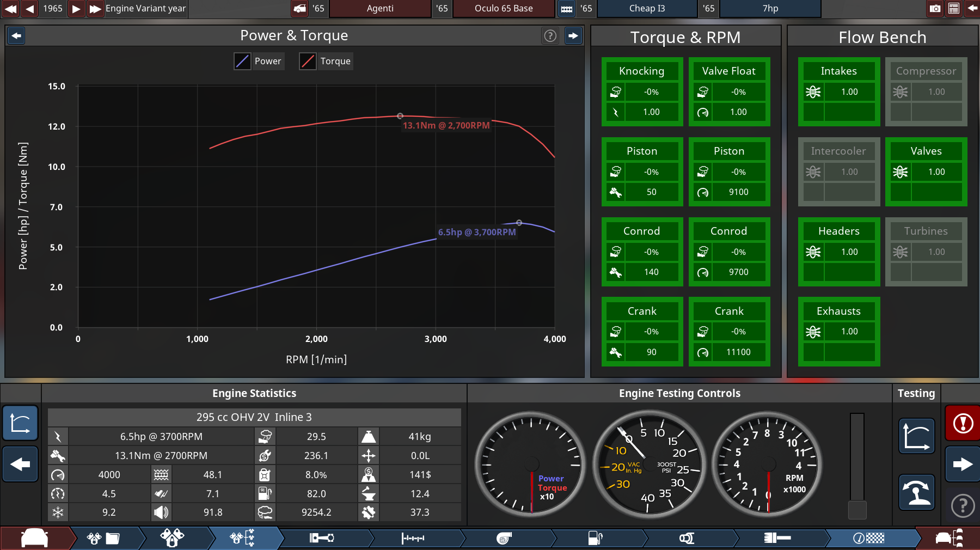The image size is (980, 550).
Task: Click the Conrod torque limit value 140
Action: [x=652, y=272]
